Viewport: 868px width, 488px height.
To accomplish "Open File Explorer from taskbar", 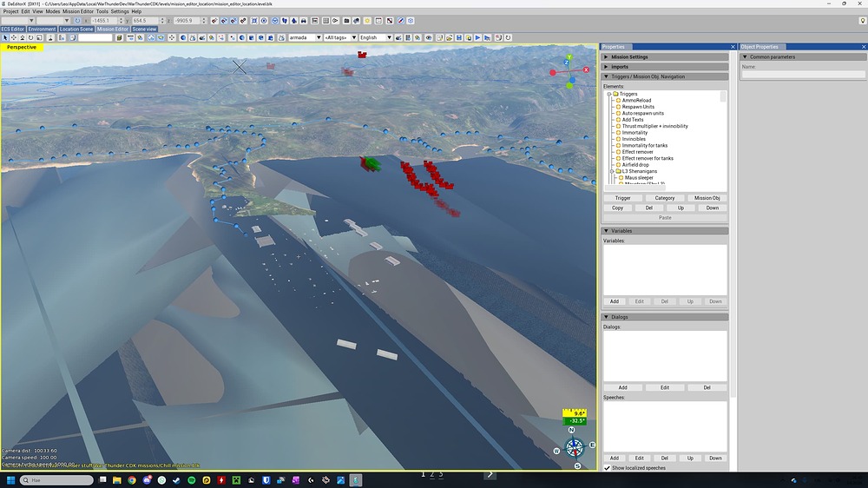I will click(x=117, y=479).
